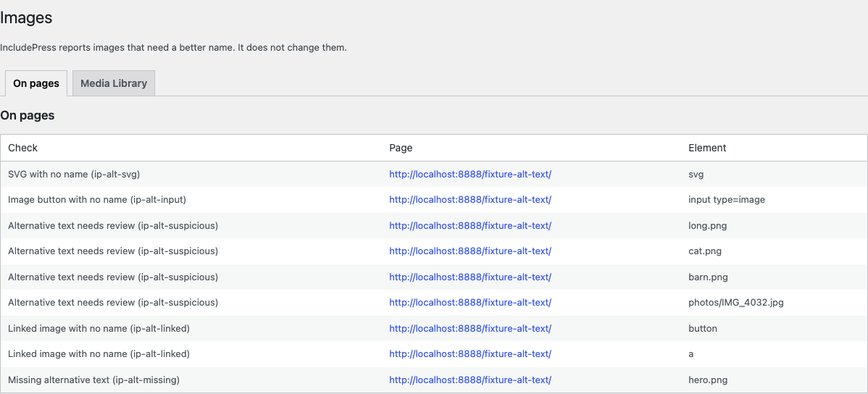Click the 'photos/IMG_4032.jpg' element cell
Screen dimensions: 868x394
[735, 303]
